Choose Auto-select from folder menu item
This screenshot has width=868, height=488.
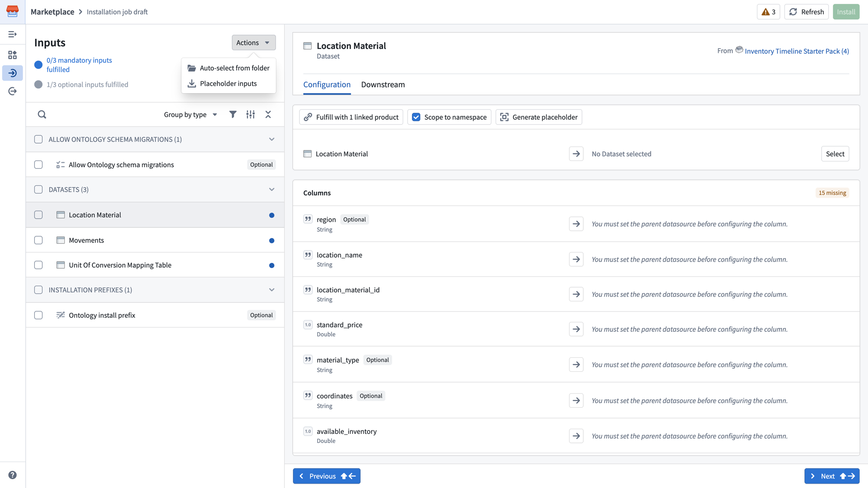(x=229, y=68)
